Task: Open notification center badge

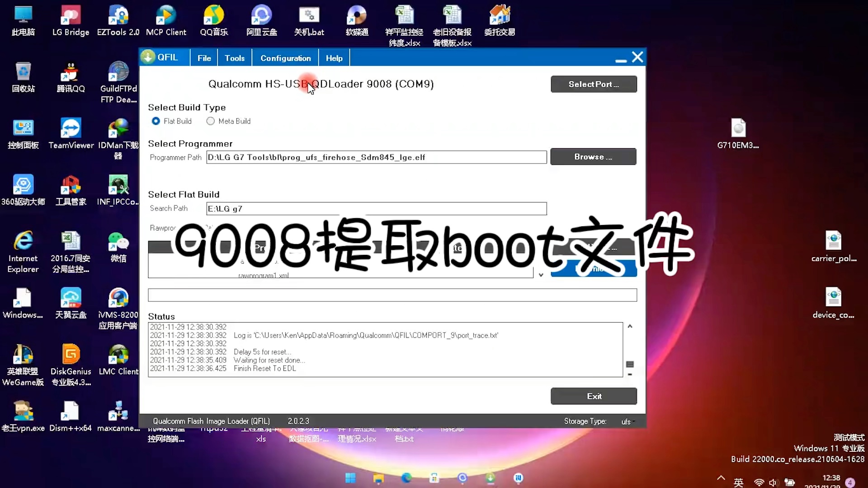Action: click(x=850, y=482)
